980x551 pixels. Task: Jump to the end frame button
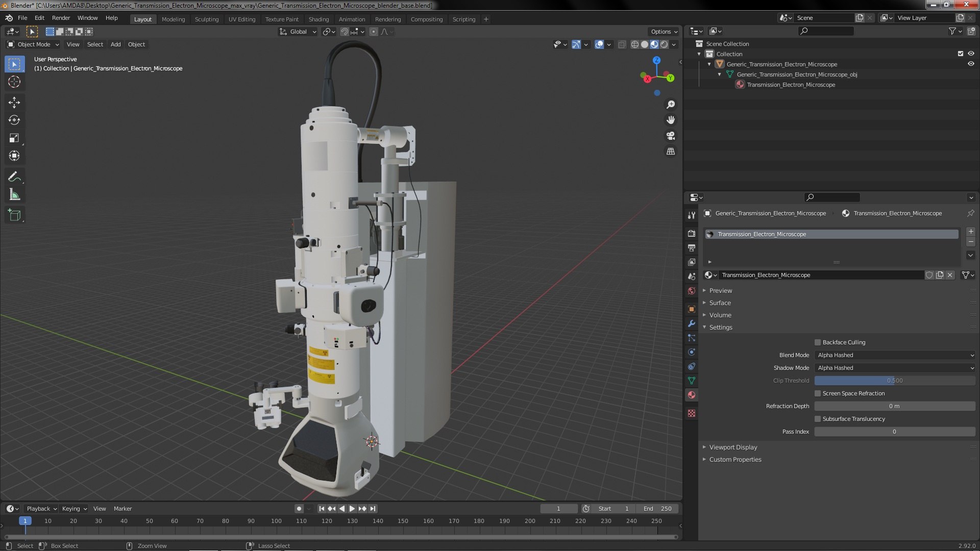pyautogui.click(x=373, y=509)
